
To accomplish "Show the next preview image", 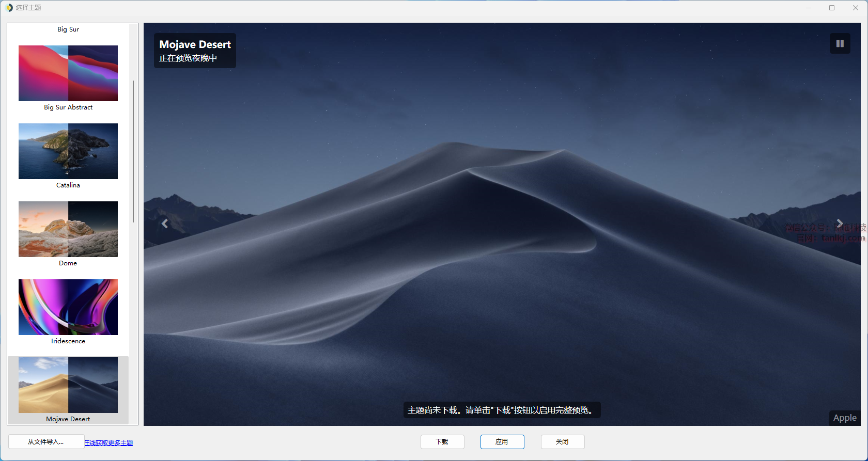I will [x=840, y=224].
